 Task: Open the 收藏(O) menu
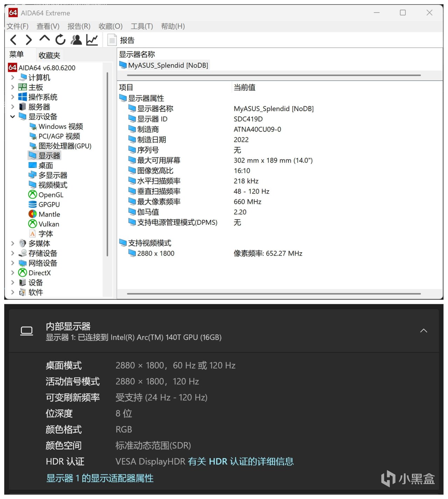111,26
